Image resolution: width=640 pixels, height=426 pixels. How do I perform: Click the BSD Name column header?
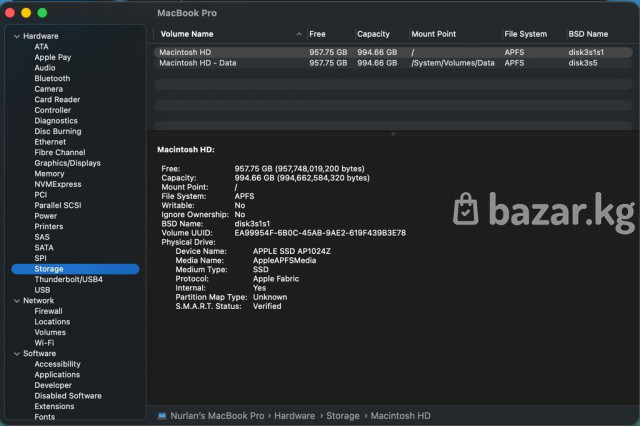(x=588, y=34)
